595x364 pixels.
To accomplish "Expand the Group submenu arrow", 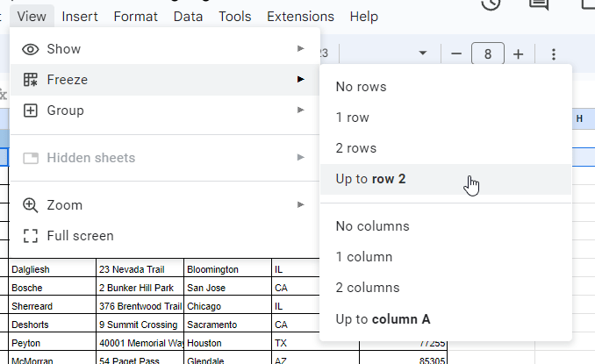I will tap(301, 111).
